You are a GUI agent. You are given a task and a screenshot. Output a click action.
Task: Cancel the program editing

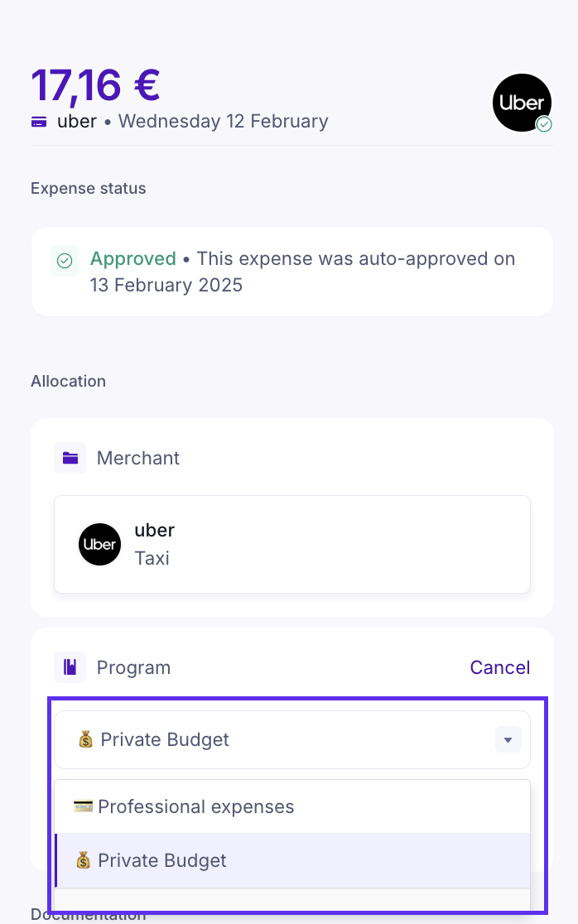click(499, 667)
